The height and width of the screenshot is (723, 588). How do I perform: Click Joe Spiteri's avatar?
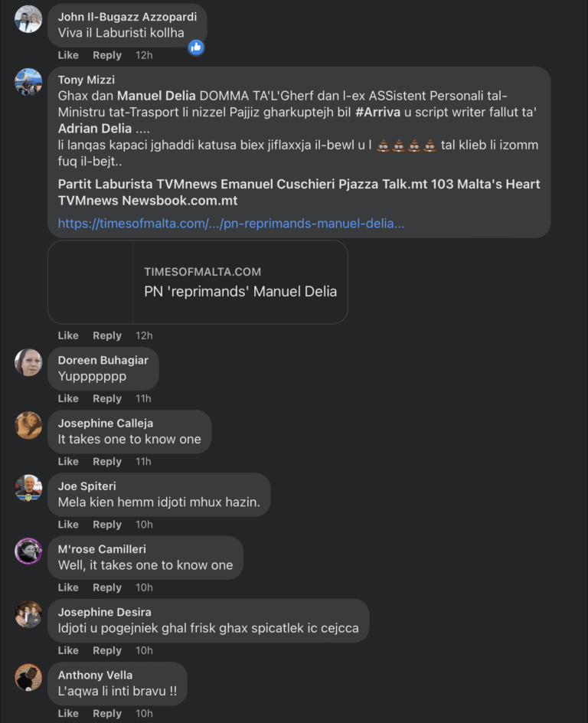point(28,488)
